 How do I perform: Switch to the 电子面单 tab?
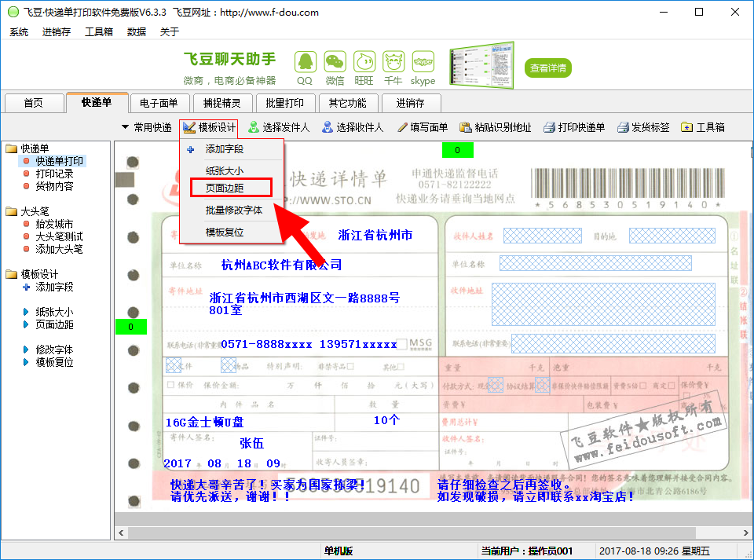pyautogui.click(x=159, y=103)
